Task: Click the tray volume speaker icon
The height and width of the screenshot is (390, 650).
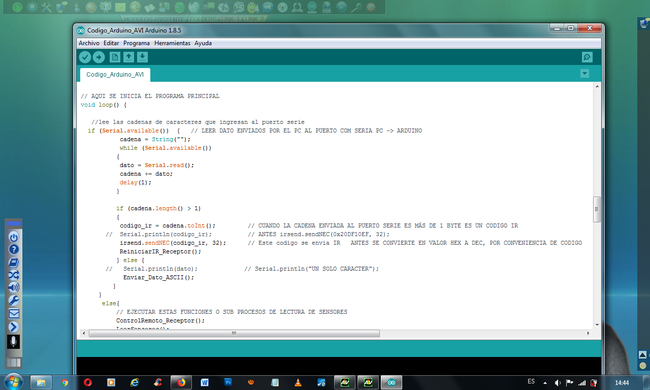Action: click(558, 383)
